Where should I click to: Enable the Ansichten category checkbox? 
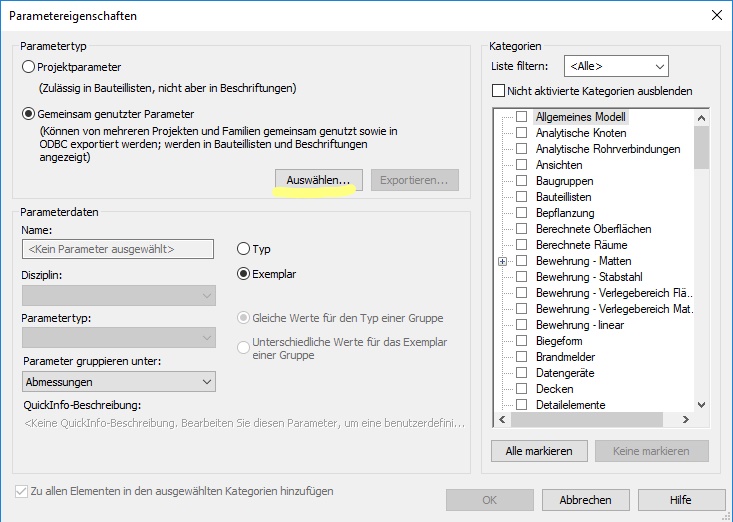(522, 165)
